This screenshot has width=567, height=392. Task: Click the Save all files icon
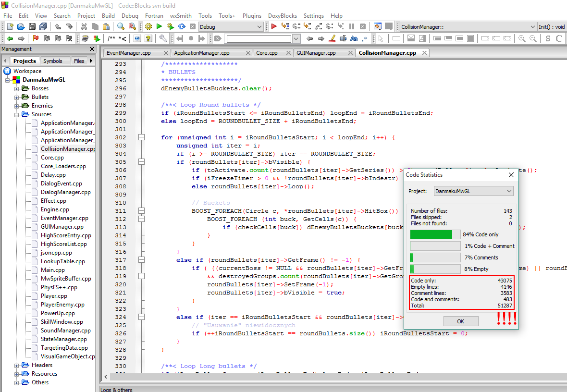(x=43, y=26)
